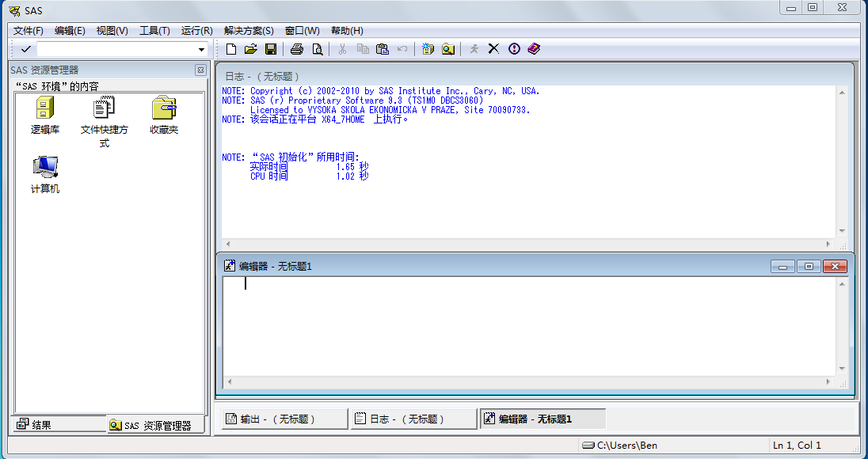Click the log window up scroll arrow
This screenshot has height=459, width=868.
(x=842, y=93)
